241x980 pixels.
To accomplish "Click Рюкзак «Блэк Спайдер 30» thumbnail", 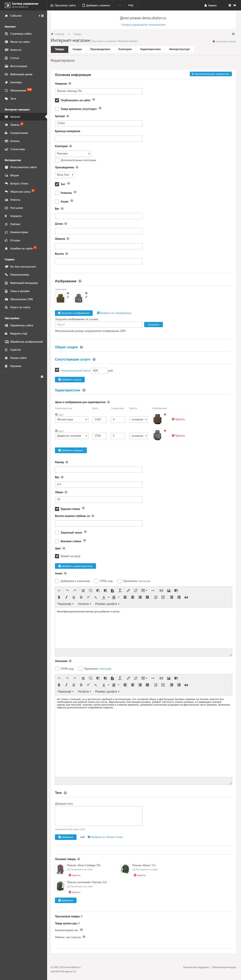I will tap(60, 869).
